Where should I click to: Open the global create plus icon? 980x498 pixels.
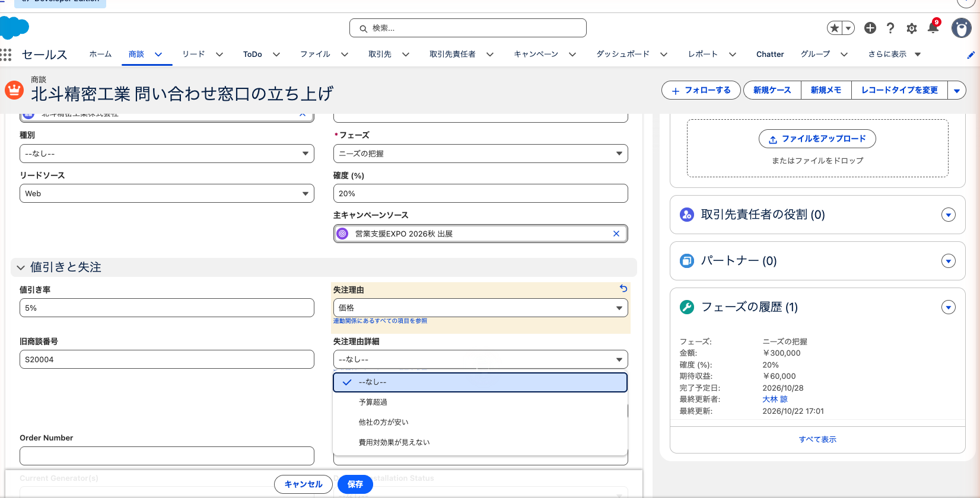pos(870,28)
